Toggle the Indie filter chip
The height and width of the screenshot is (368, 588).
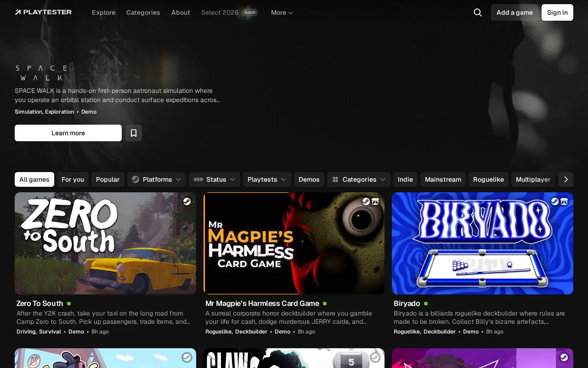pyautogui.click(x=405, y=179)
